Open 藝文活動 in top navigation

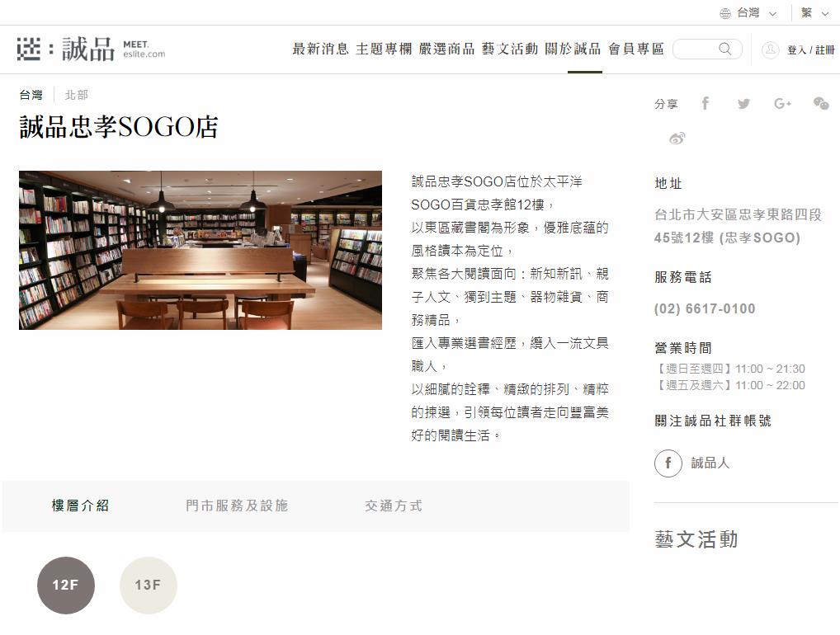pyautogui.click(x=509, y=49)
